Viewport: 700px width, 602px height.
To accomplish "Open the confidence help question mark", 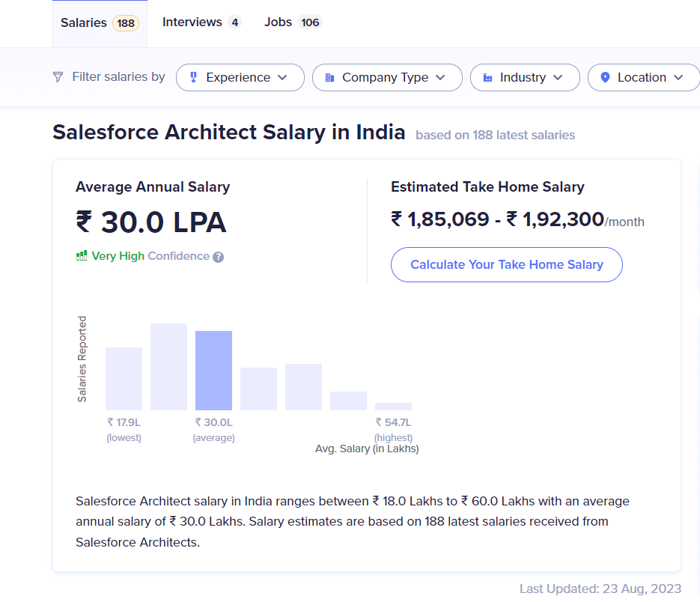I will click(217, 257).
